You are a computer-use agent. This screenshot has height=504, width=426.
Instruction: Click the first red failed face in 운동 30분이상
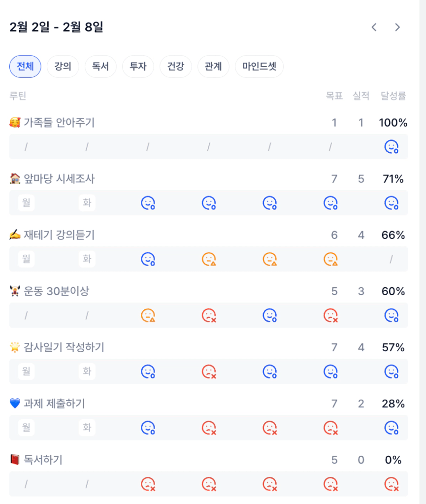pyautogui.click(x=209, y=315)
